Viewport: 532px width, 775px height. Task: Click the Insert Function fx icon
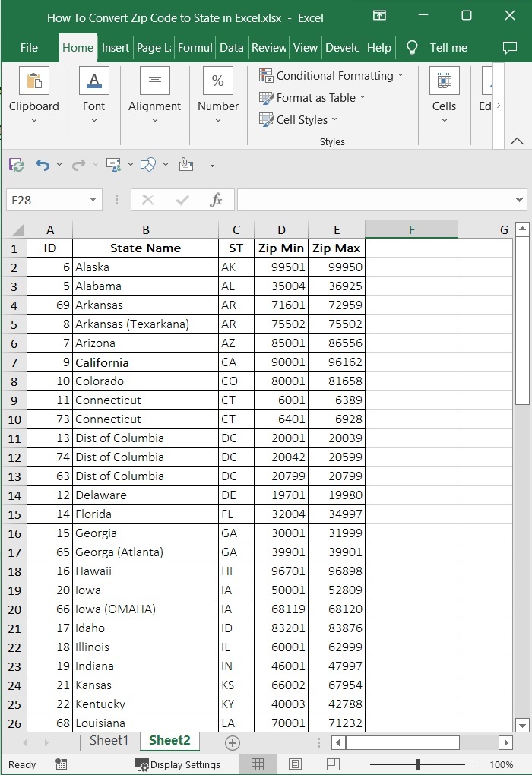point(216,200)
